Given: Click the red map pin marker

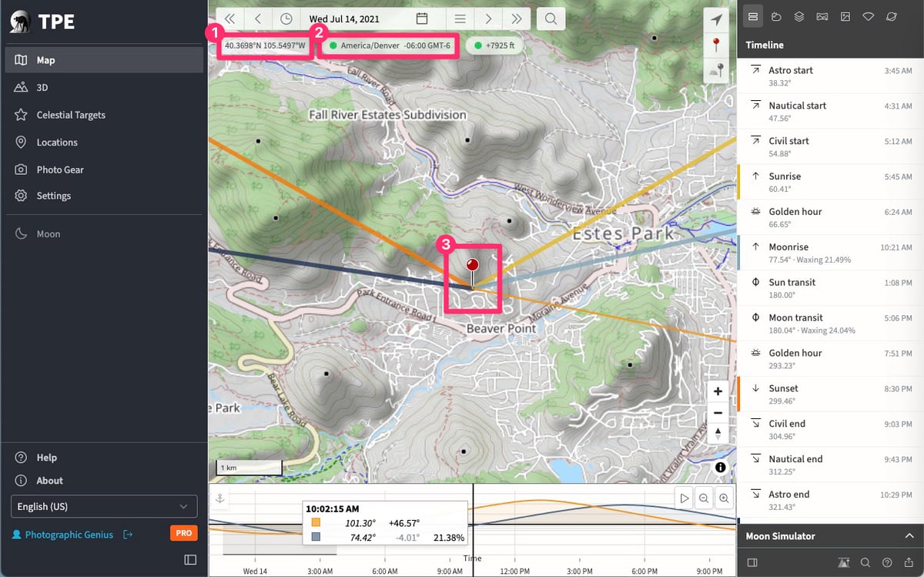Looking at the screenshot, I should (x=473, y=272).
